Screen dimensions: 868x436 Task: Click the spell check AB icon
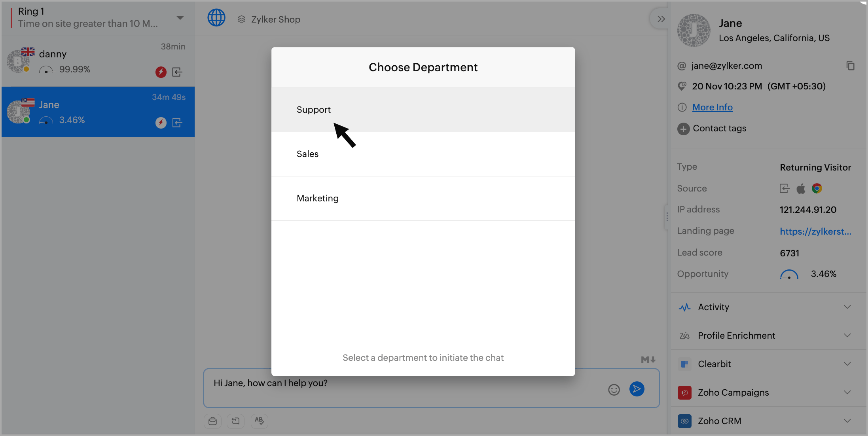point(259,421)
